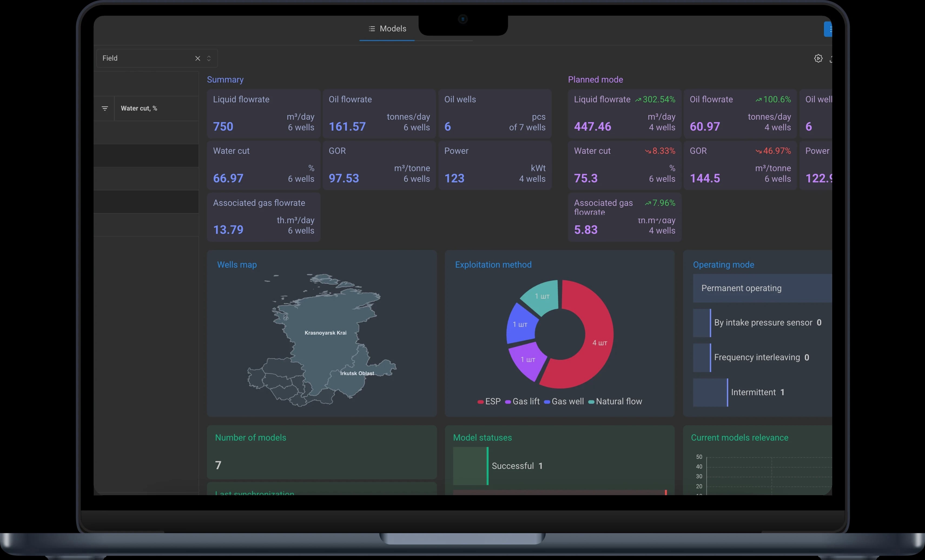Image resolution: width=925 pixels, height=560 pixels.
Task: Click the red ESP donut segment (4 шт)
Action: (599, 342)
